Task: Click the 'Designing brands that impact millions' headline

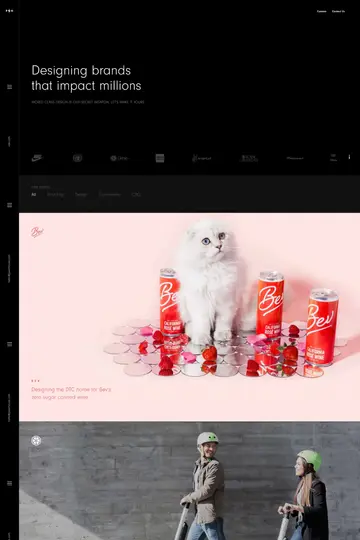Action: 86,78
